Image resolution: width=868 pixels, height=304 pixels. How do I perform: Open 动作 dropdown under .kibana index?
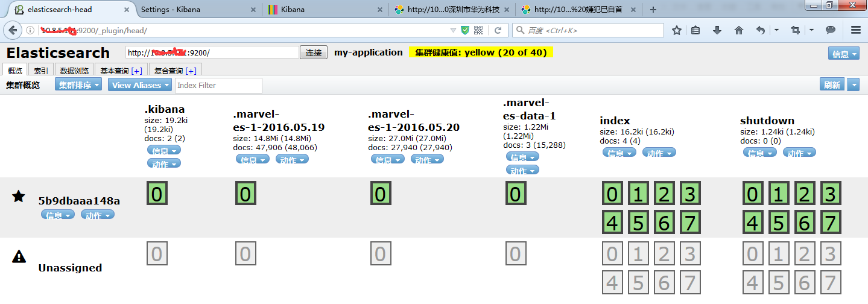point(164,163)
